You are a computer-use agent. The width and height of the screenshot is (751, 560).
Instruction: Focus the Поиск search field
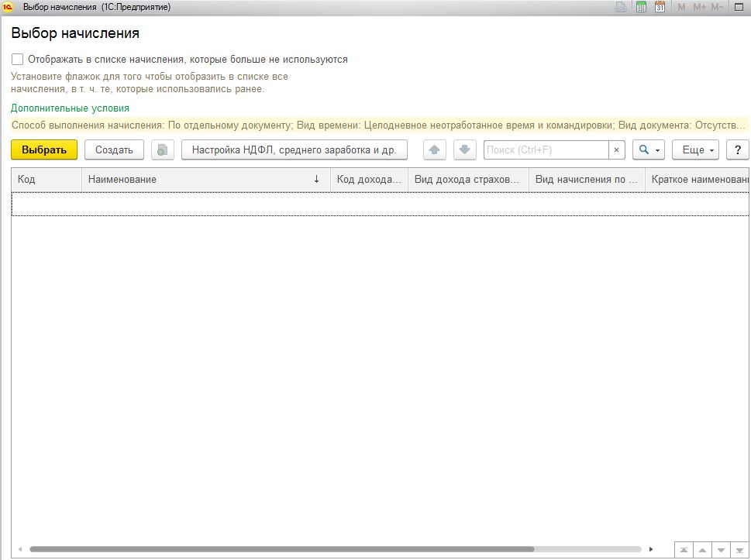coord(546,149)
